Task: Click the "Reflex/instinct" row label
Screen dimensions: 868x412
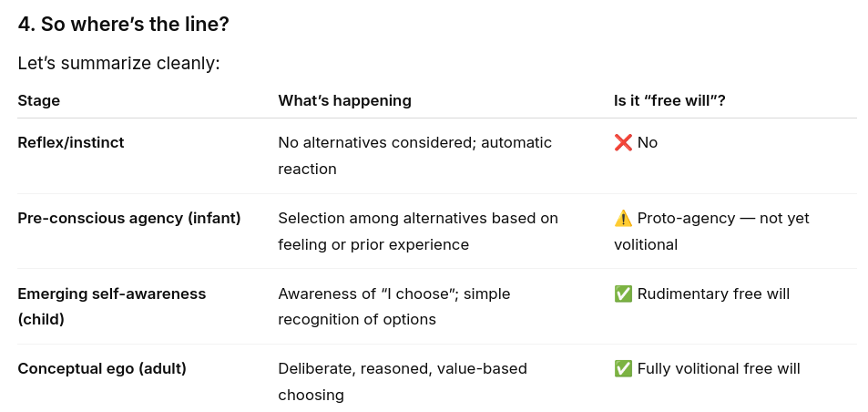Action: [71, 143]
